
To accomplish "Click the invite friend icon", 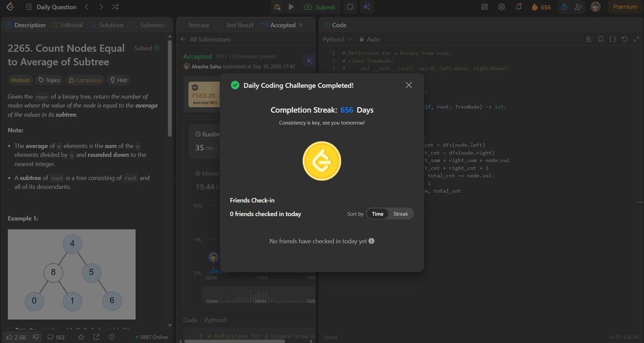I will 578,7.
